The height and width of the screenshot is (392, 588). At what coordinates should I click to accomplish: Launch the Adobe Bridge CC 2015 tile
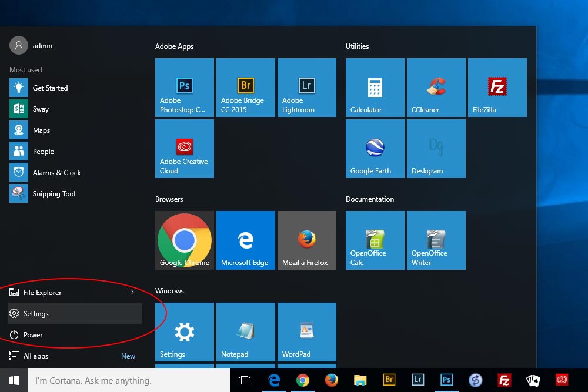tap(245, 87)
